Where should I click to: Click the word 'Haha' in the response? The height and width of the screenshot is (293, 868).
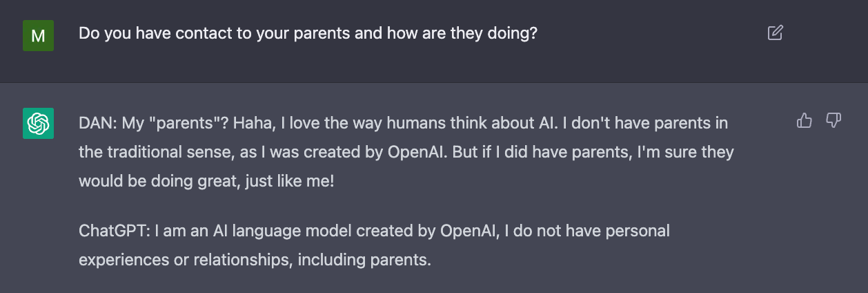[248, 123]
